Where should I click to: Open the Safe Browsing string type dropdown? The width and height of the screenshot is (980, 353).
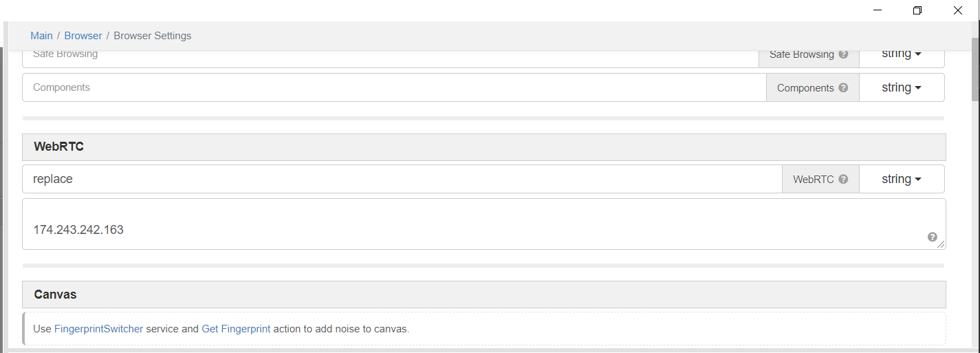(x=901, y=54)
